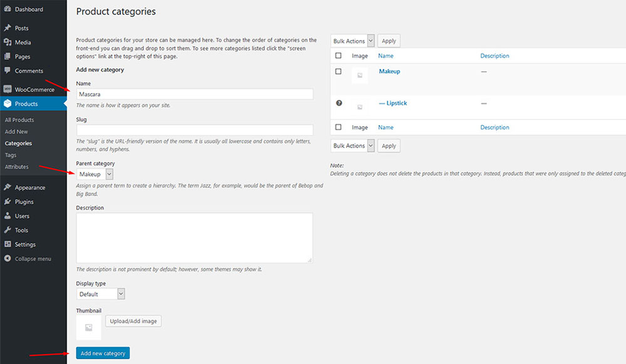
Task: Click the thumbnail preview placeholder
Action: tap(89, 327)
